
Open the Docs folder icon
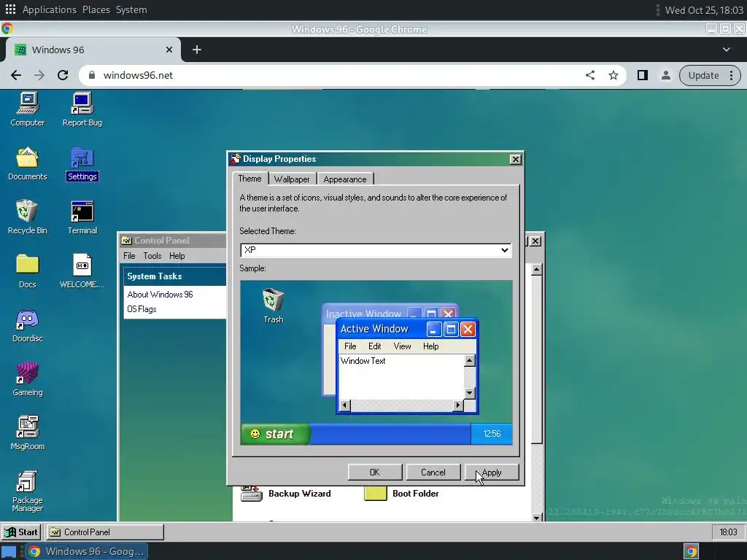click(28, 271)
